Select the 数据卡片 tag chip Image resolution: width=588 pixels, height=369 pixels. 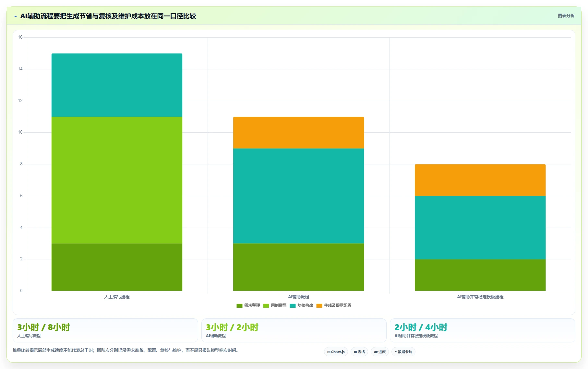(403, 352)
